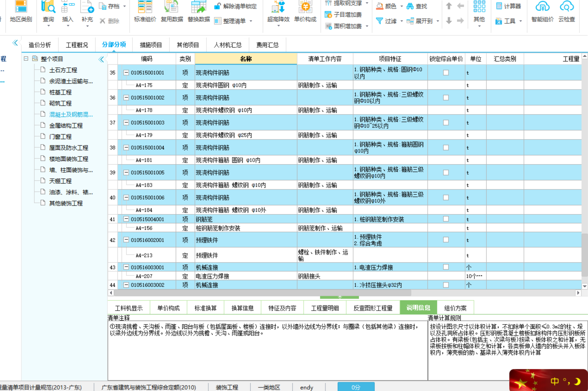Sort by the 名称 column header

tap(246, 59)
